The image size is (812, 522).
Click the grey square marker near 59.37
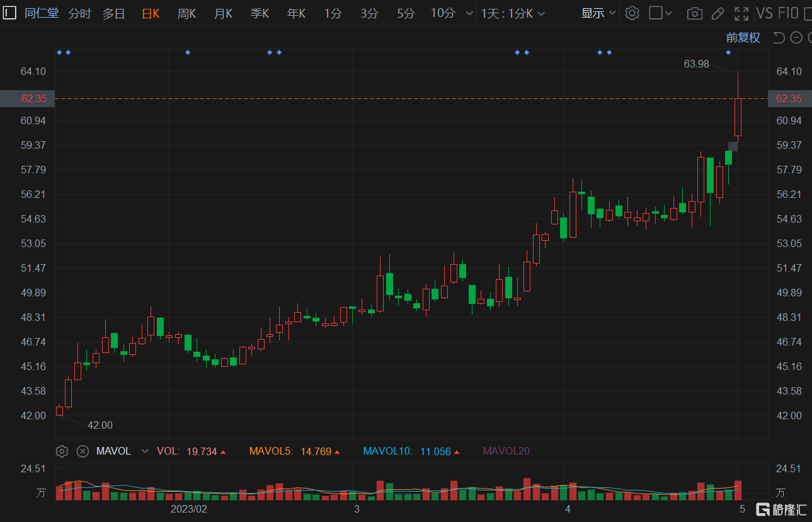coord(733,146)
